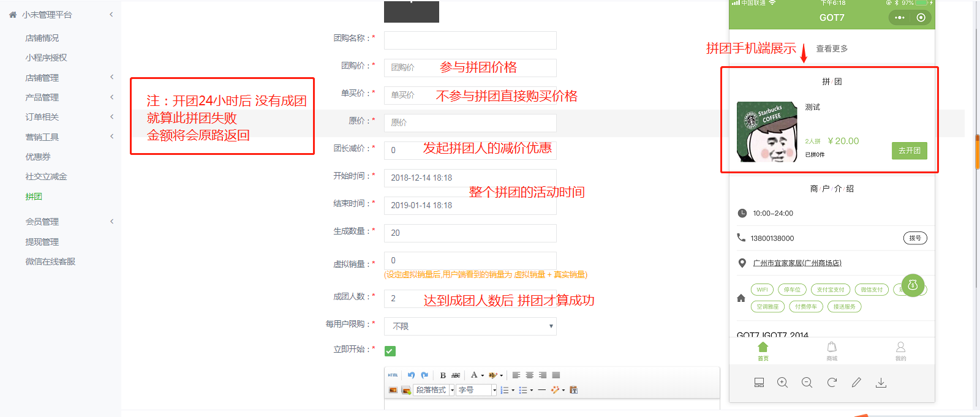The height and width of the screenshot is (417, 980).
Task: Open the 每用户限购 dropdown showing 不限
Action: point(470,326)
